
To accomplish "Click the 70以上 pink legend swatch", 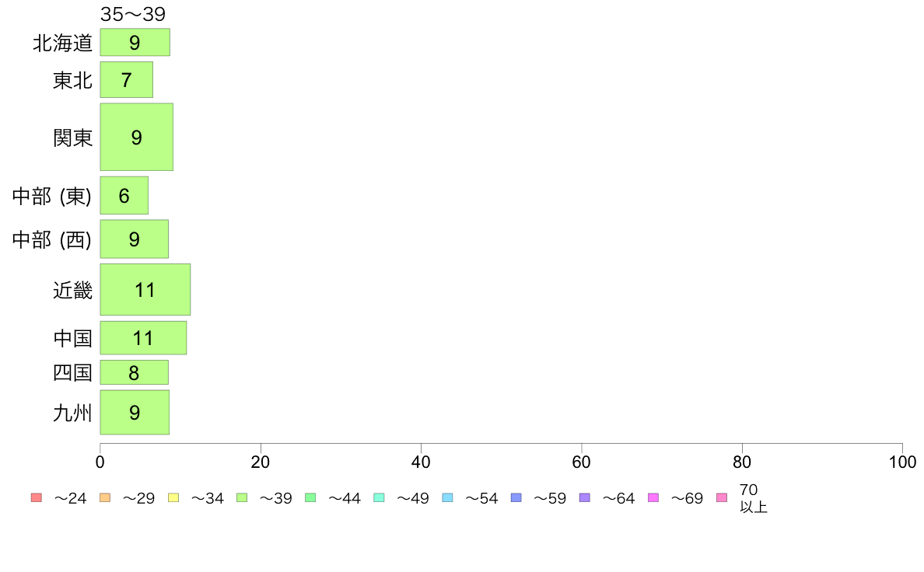I will [722, 497].
